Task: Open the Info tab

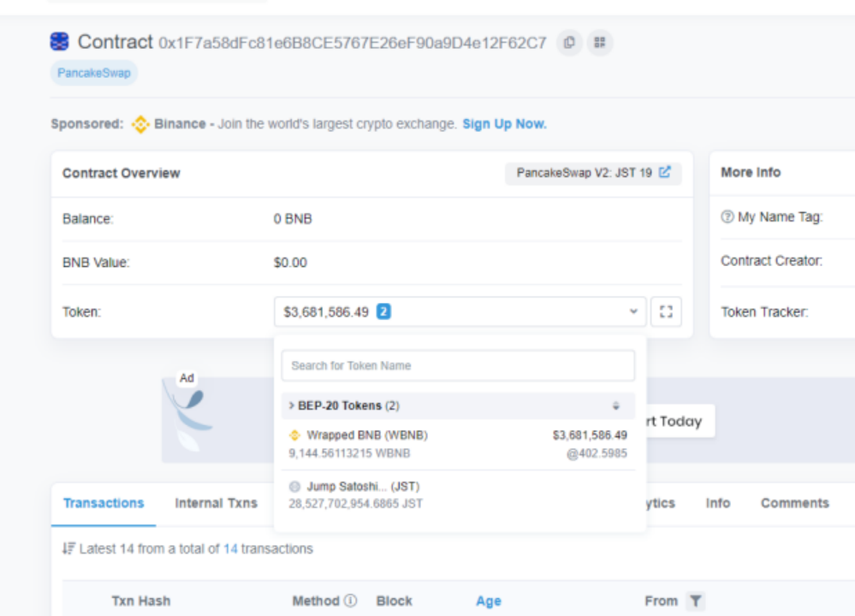Action: click(717, 503)
